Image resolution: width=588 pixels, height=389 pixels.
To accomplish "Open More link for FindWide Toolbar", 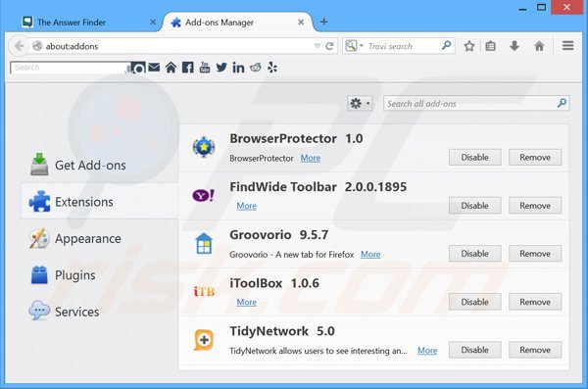I will (x=247, y=206).
